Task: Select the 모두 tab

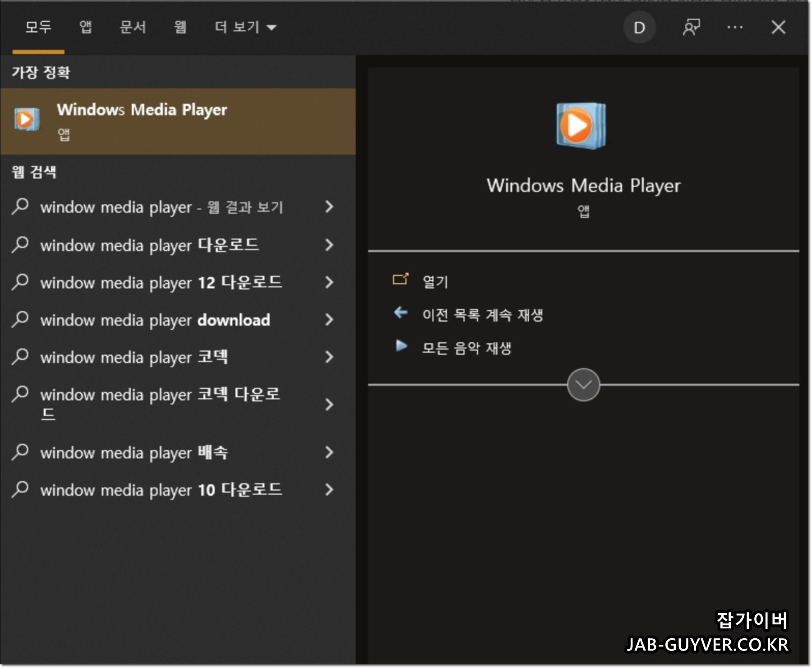Action: tap(38, 27)
